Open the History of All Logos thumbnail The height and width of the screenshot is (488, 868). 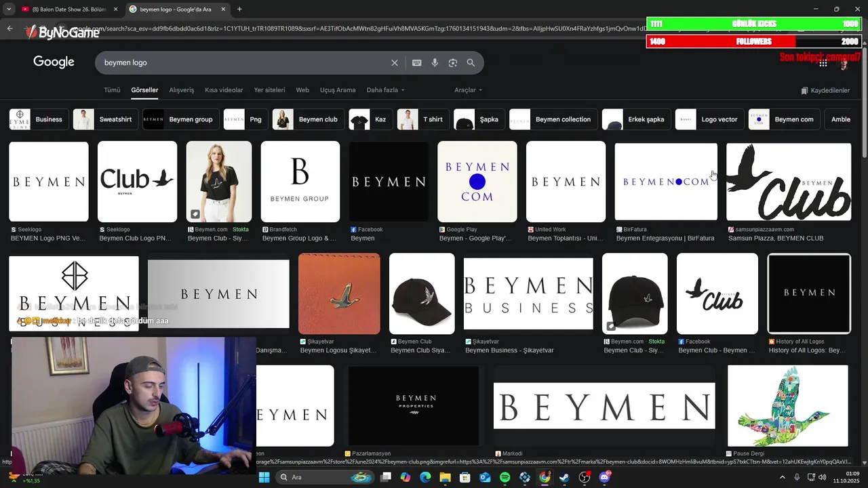click(x=809, y=293)
